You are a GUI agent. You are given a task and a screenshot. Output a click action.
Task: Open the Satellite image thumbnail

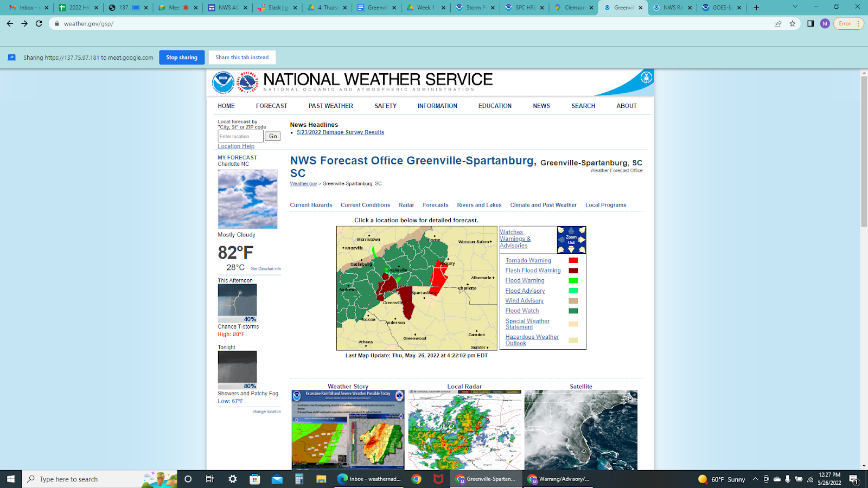coord(581,430)
